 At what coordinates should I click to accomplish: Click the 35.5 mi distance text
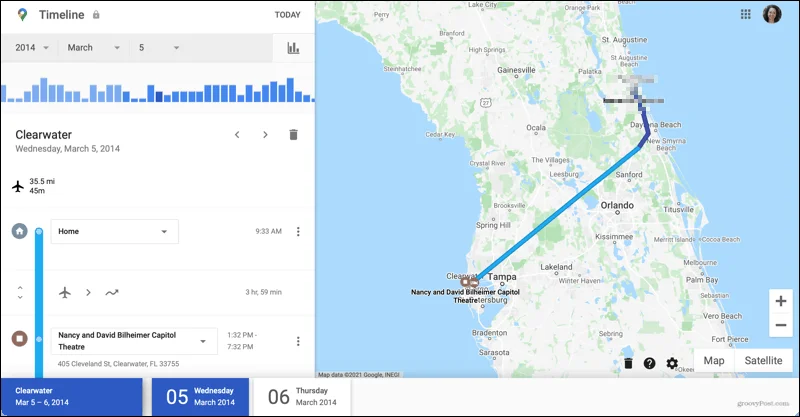[x=42, y=181]
